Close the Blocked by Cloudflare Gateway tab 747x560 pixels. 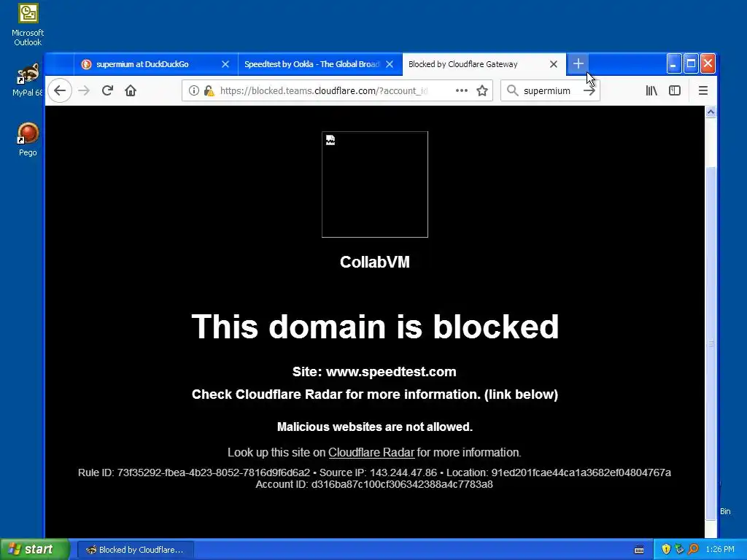[553, 64]
